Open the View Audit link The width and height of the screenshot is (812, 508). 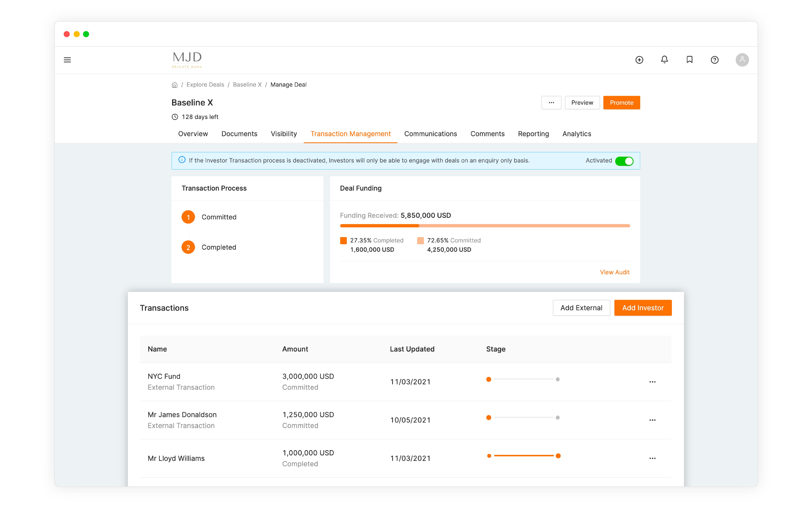point(614,272)
